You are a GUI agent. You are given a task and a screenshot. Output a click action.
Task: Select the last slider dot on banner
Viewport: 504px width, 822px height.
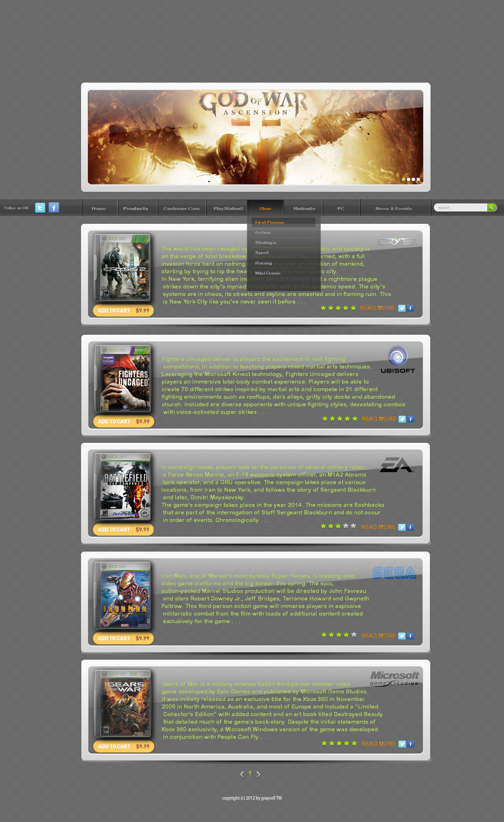[418, 179]
